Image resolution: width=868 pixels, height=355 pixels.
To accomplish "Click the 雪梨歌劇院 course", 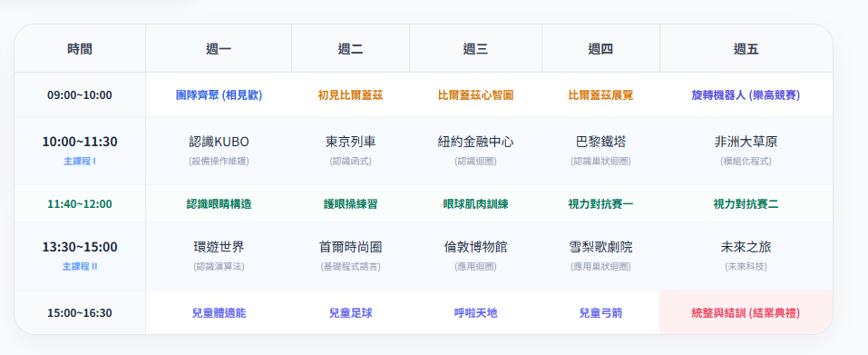I will pyautogui.click(x=600, y=247).
